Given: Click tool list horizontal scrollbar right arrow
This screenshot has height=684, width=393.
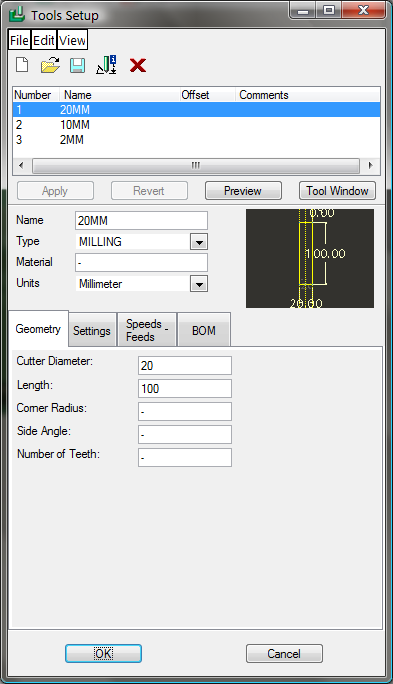Looking at the screenshot, I should [370, 166].
